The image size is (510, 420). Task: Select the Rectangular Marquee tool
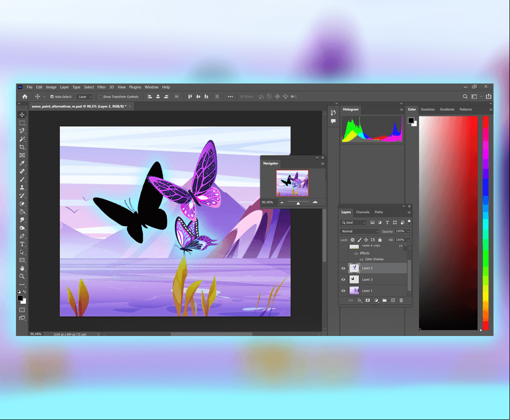[x=22, y=123]
